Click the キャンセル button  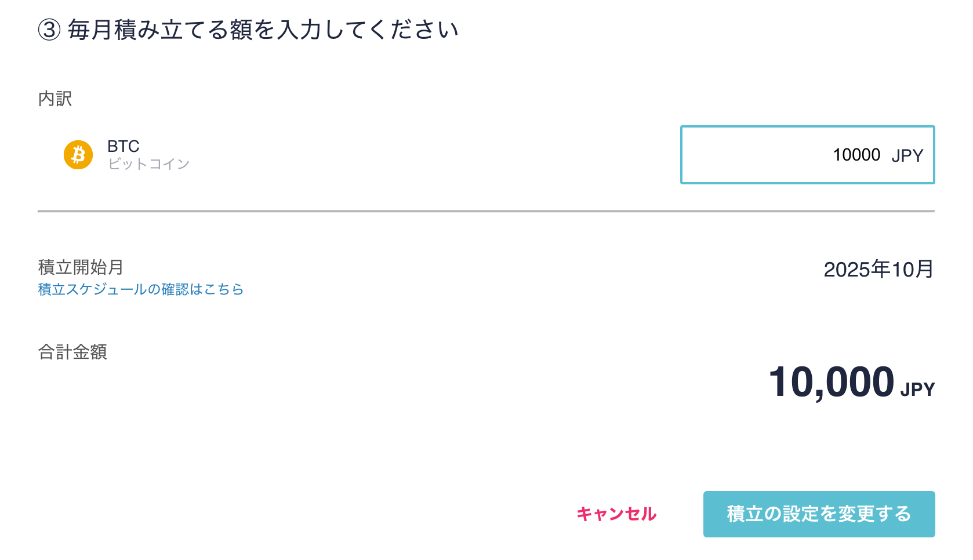coord(616,514)
